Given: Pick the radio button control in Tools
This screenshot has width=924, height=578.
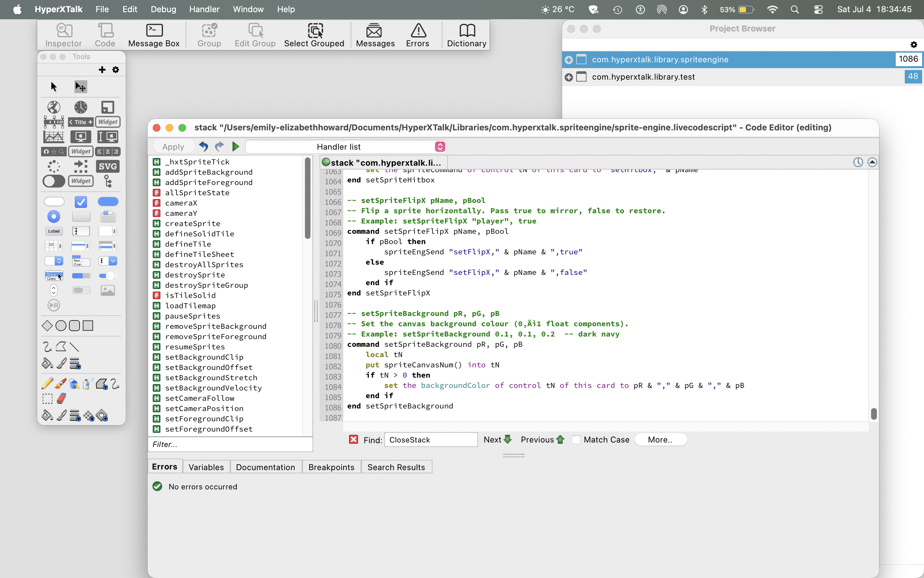Looking at the screenshot, I should click(x=54, y=216).
